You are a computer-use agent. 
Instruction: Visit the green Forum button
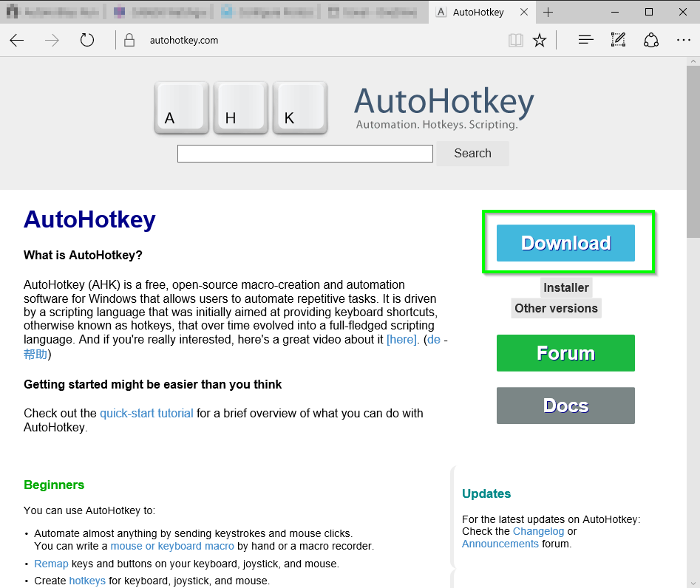click(x=565, y=353)
